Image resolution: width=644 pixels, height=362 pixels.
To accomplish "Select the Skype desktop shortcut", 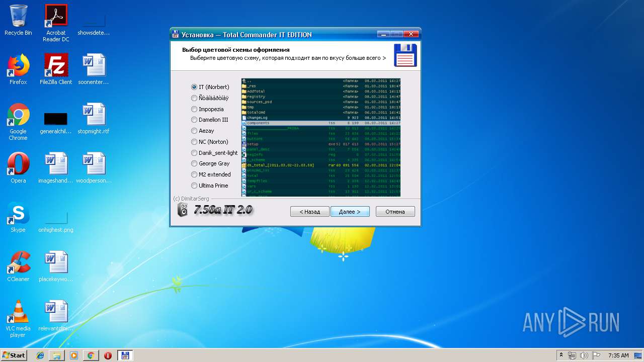I will click(18, 217).
